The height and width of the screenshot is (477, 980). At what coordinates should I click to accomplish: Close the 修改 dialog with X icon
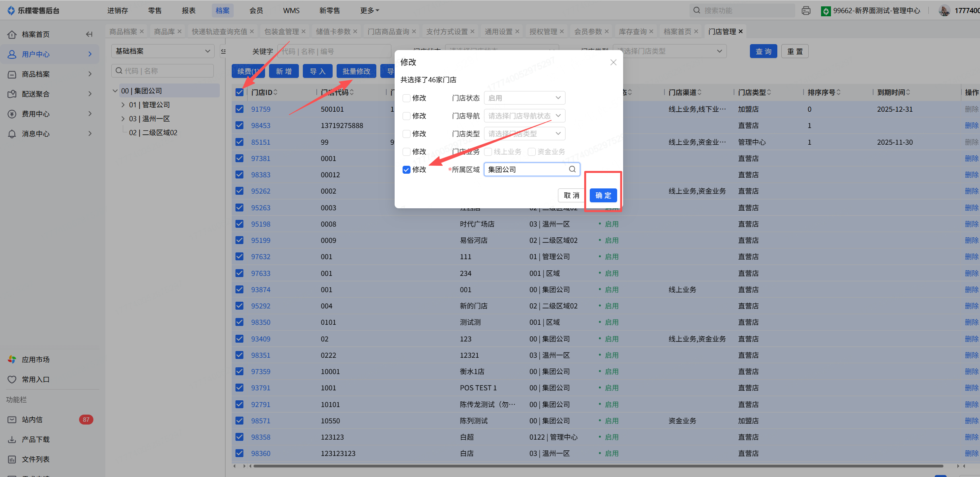613,62
